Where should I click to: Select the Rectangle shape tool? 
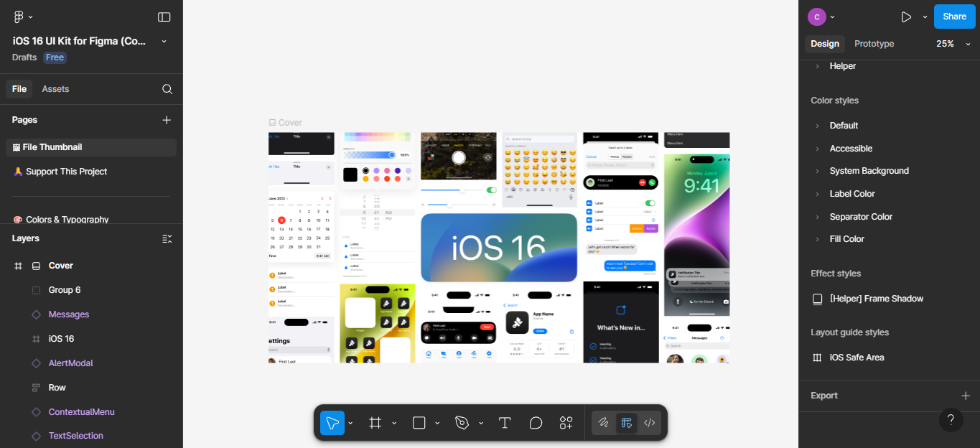[x=419, y=423]
